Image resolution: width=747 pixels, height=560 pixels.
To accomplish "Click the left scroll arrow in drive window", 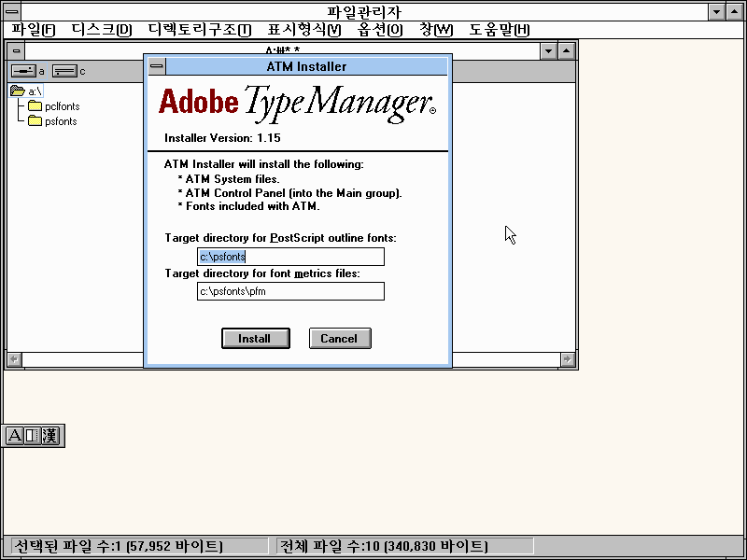I will (14, 359).
